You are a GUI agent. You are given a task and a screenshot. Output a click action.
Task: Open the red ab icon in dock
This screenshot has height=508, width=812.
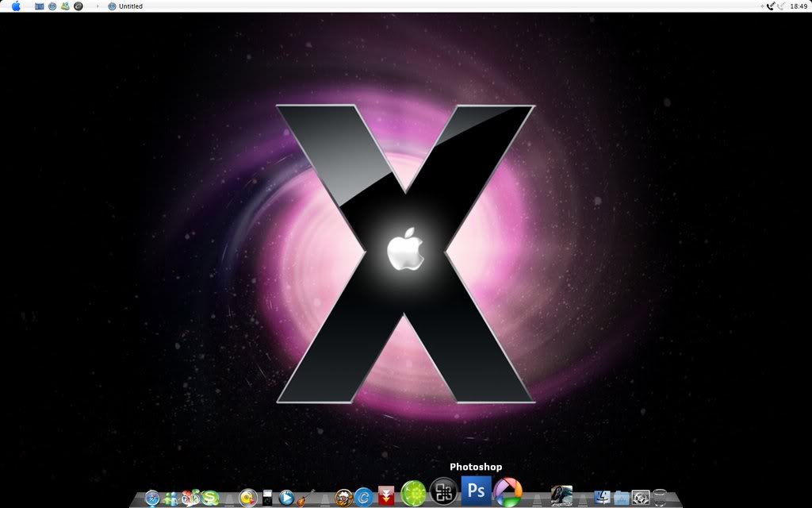pyautogui.click(x=190, y=498)
